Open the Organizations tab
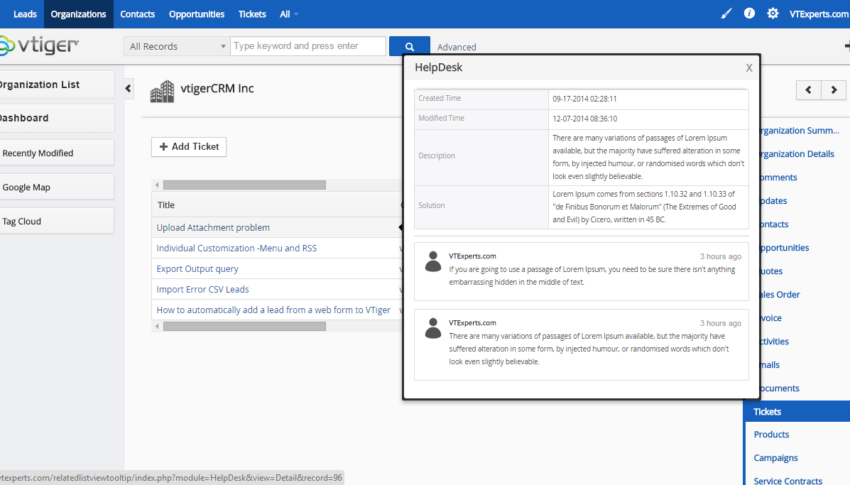 (x=78, y=14)
